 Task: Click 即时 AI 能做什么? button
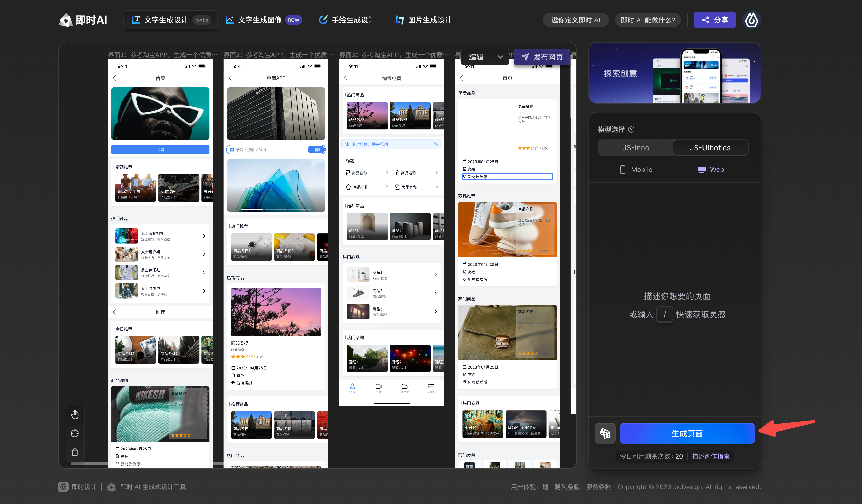coord(648,20)
